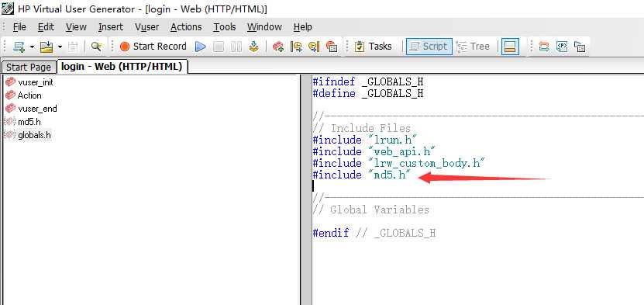Image resolution: width=644 pixels, height=305 pixels.
Task: Click the #include "lrw_custom_body.h" line
Action: [x=399, y=163]
